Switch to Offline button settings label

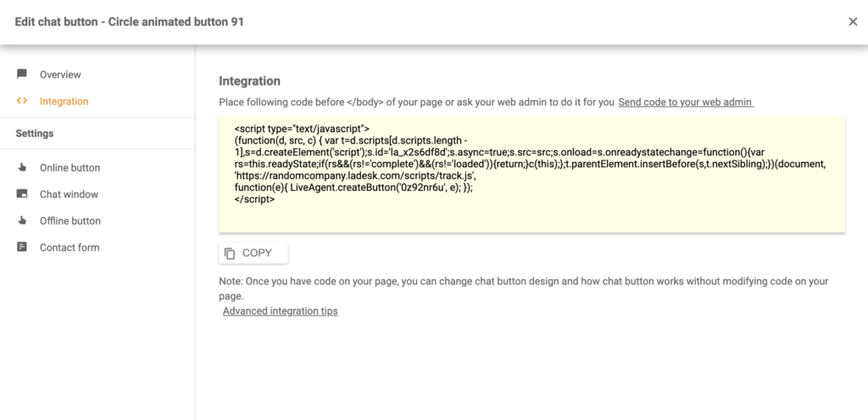[70, 221]
